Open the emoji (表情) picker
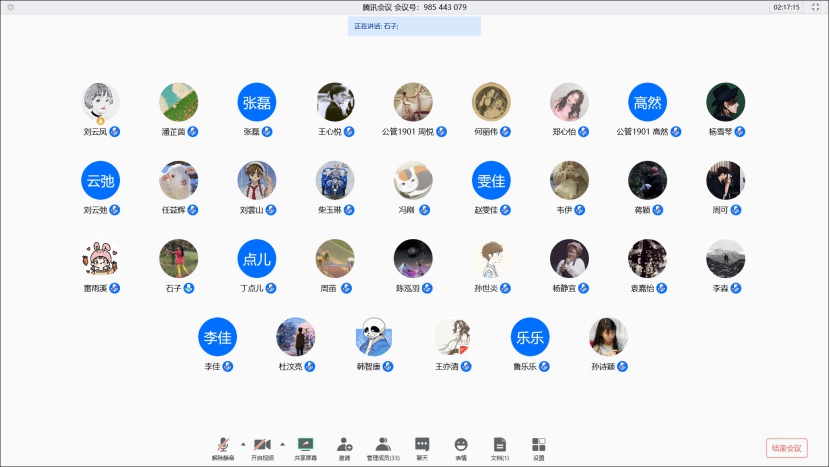Image resolution: width=830 pixels, height=467 pixels. tap(461, 444)
